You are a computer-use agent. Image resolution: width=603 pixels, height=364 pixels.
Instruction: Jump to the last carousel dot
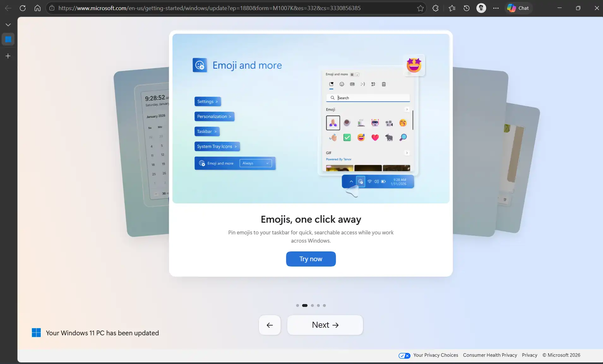324,305
